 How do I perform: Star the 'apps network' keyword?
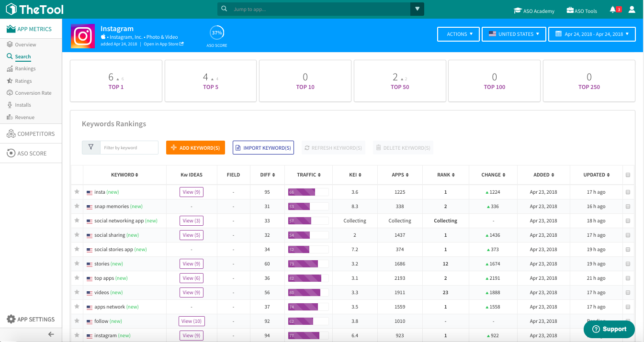[77, 307]
